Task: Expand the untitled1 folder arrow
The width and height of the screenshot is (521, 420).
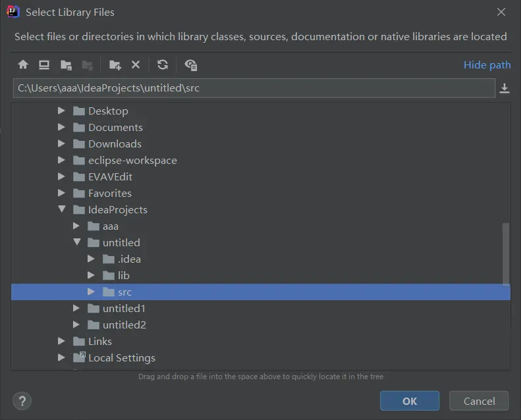Action: coord(76,308)
